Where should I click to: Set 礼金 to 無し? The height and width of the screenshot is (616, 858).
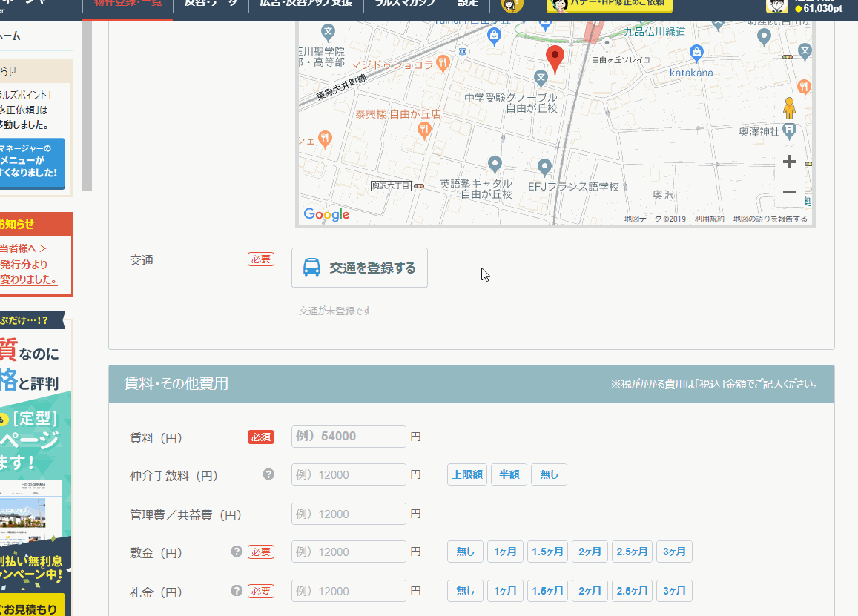tap(465, 591)
